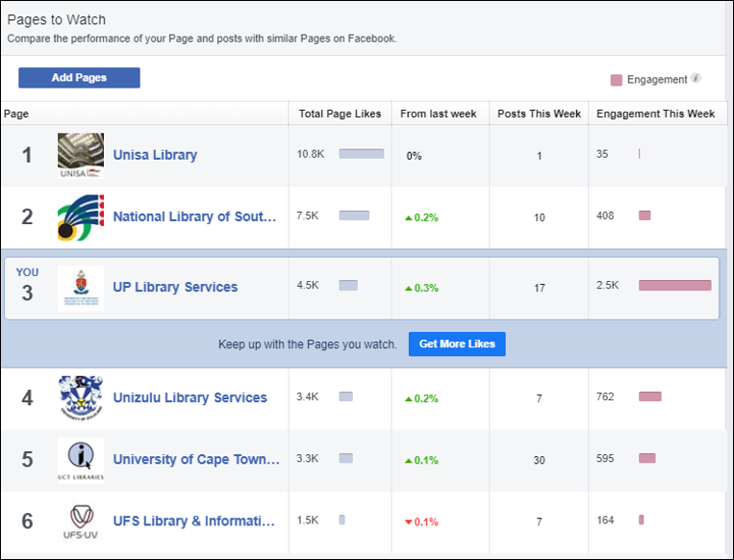Click the Add Pages button
734x560 pixels.
[79, 78]
